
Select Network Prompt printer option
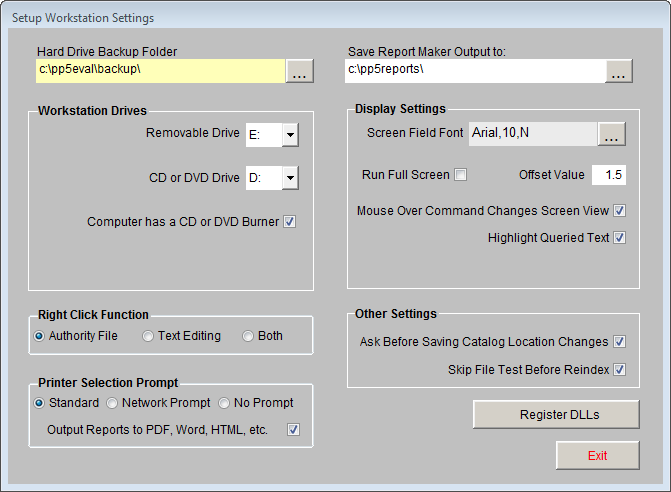[x=112, y=403]
